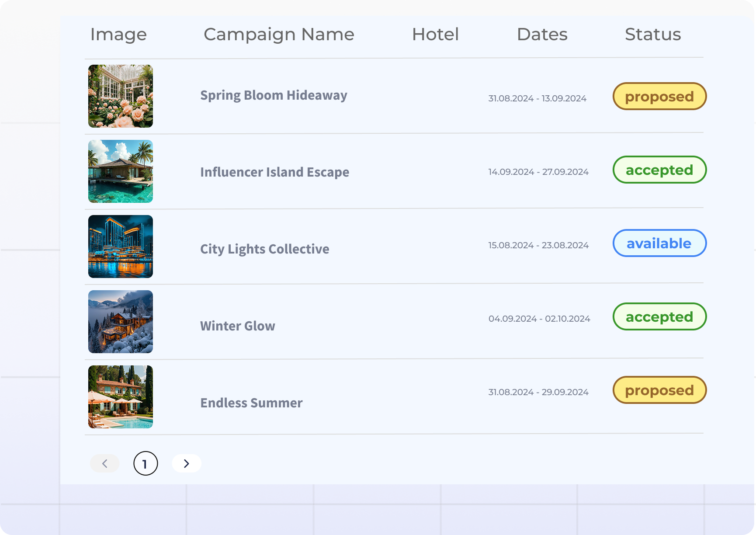View the Winter Glow chalet thumbnail

point(121,322)
